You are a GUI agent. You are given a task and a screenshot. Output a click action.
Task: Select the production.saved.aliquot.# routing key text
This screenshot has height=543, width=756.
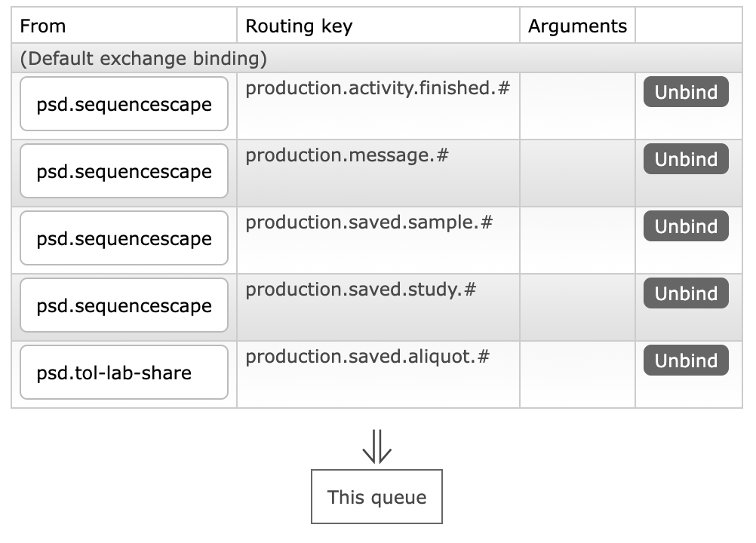pos(367,357)
